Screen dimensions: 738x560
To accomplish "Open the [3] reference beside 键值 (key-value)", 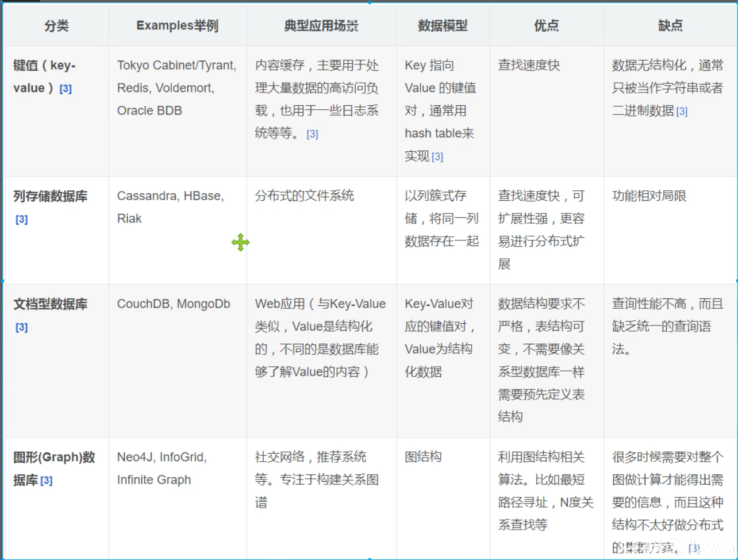I will pyautogui.click(x=66, y=89).
